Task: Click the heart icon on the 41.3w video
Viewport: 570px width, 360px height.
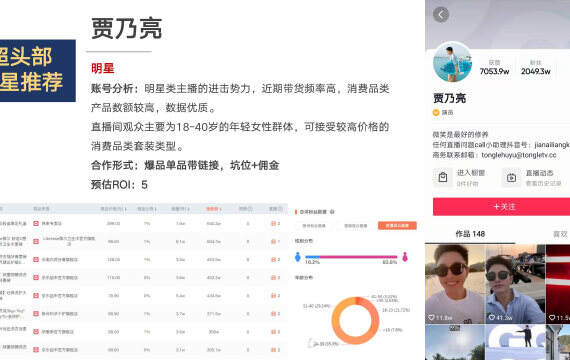Action: [491, 317]
